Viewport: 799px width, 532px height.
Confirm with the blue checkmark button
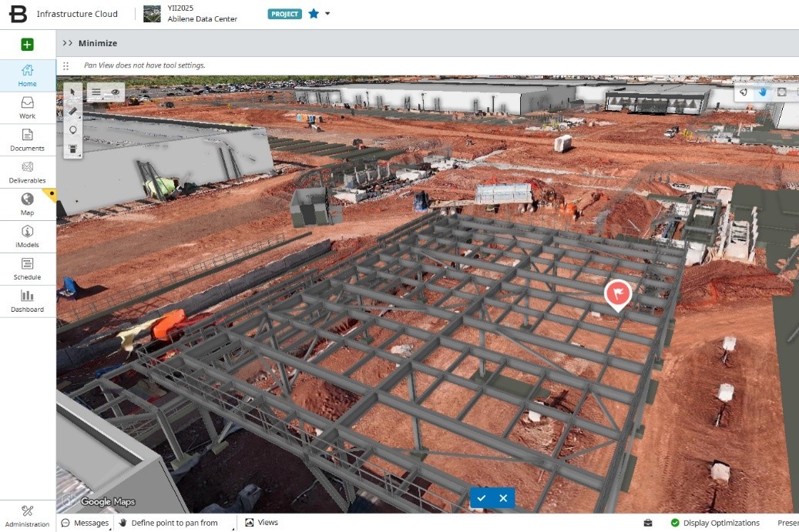(x=482, y=498)
